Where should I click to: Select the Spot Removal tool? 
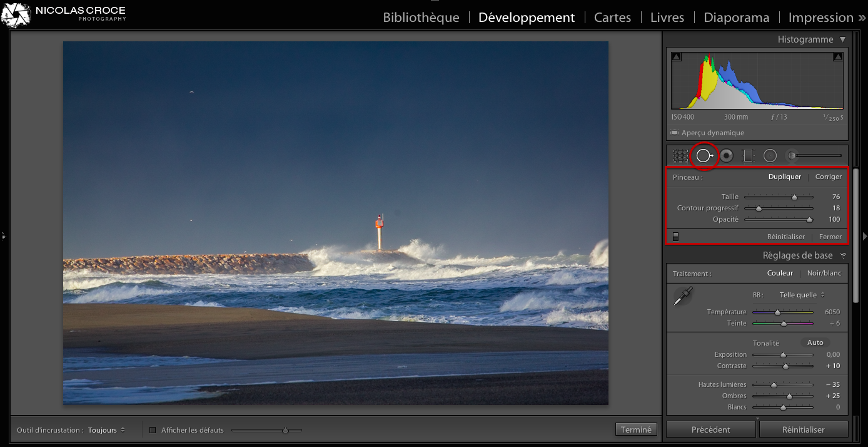(704, 155)
